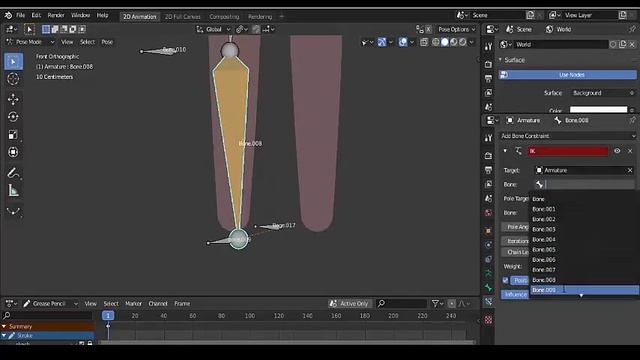This screenshot has height=360, width=640.
Task: Select the Breakdowner pose tool
Action: (13, 211)
